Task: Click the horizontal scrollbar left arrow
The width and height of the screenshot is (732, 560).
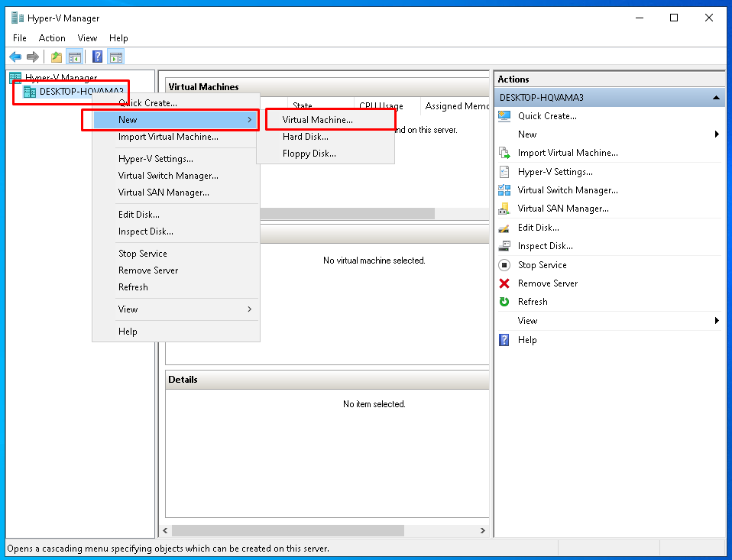Action: coord(165,531)
